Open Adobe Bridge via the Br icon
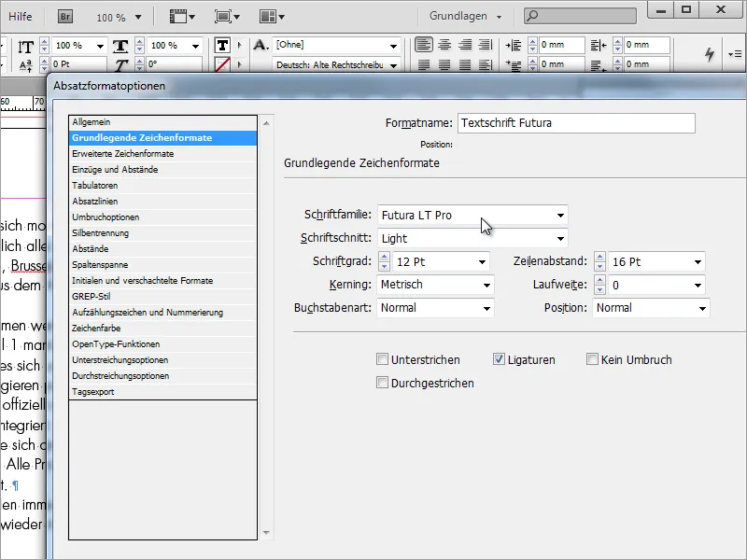 67,17
